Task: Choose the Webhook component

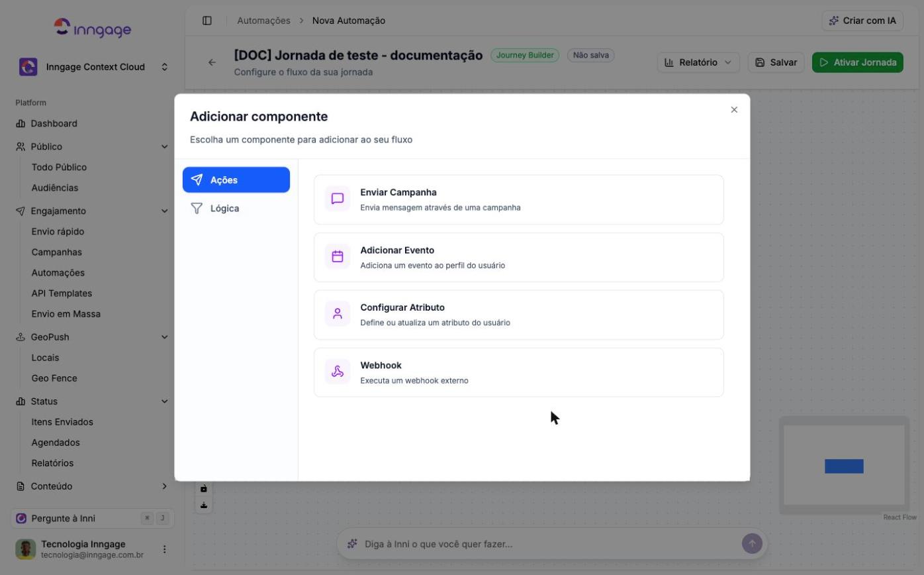Action: click(x=519, y=372)
